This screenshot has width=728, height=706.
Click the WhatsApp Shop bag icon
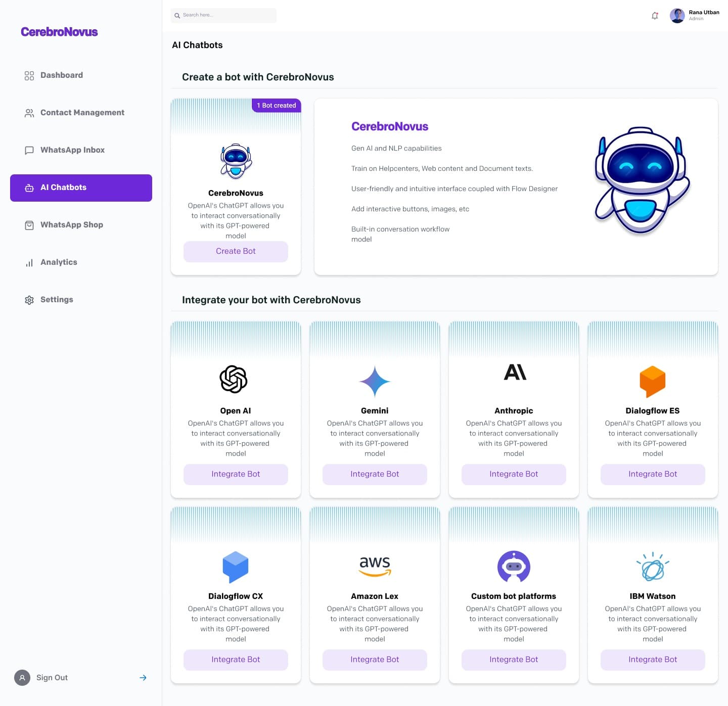click(29, 225)
